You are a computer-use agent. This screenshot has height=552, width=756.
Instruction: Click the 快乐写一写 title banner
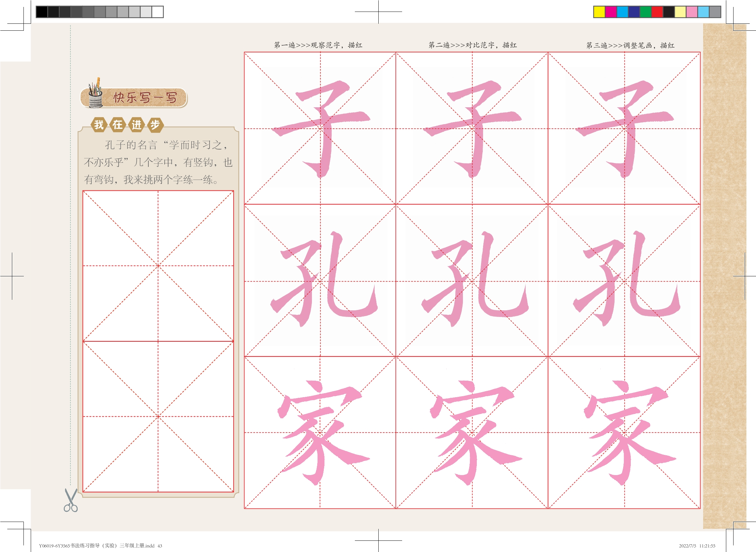[x=144, y=98]
